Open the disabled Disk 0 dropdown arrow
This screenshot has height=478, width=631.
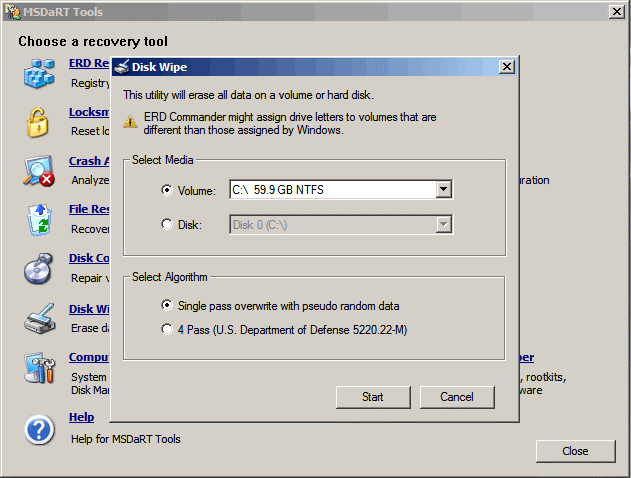[443, 224]
